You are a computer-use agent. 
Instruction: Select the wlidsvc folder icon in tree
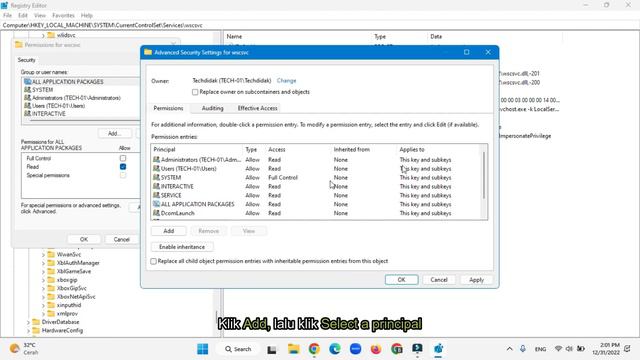click(x=51, y=36)
